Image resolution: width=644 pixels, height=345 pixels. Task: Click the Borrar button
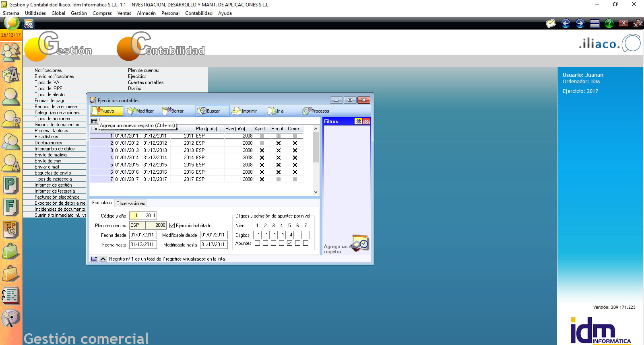(173, 111)
